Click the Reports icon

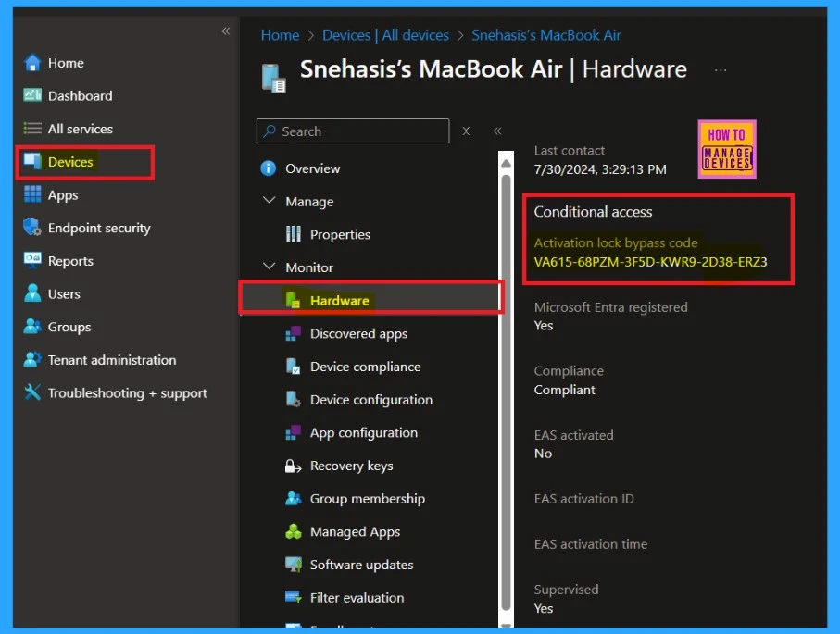tap(32, 260)
